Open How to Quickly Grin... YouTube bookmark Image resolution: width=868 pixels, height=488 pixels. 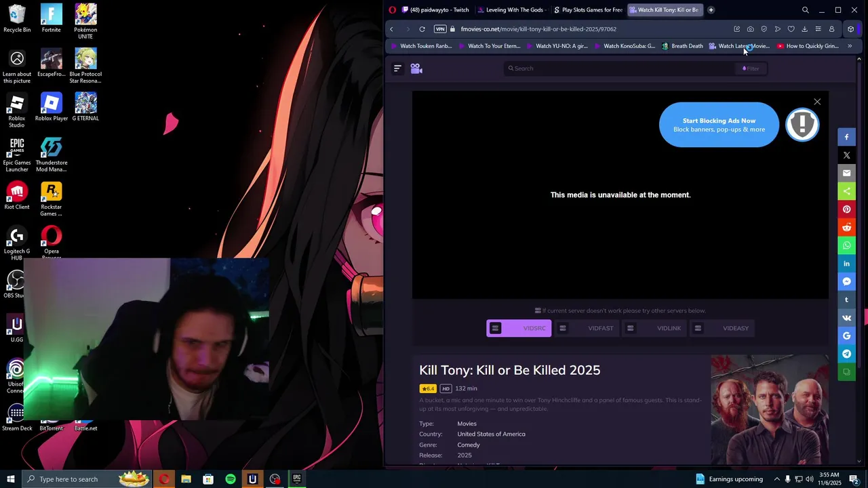(808, 46)
